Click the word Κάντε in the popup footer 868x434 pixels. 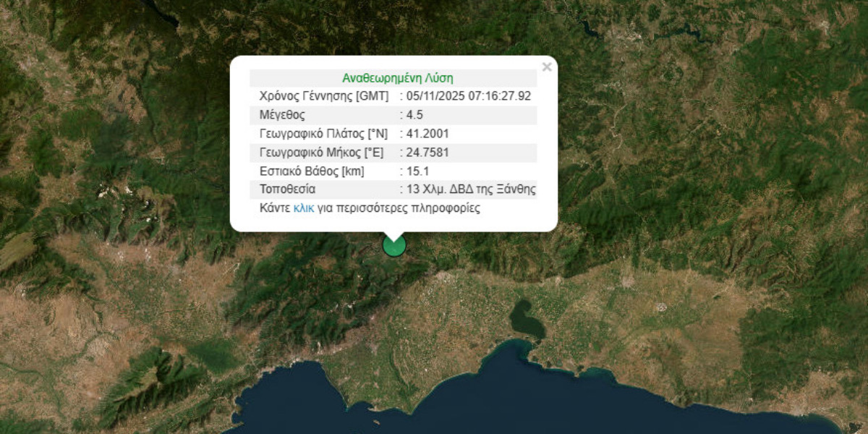click(274, 208)
